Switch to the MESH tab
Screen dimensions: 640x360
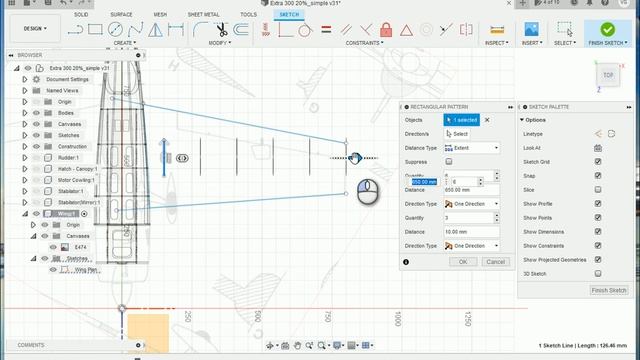[x=160, y=14]
